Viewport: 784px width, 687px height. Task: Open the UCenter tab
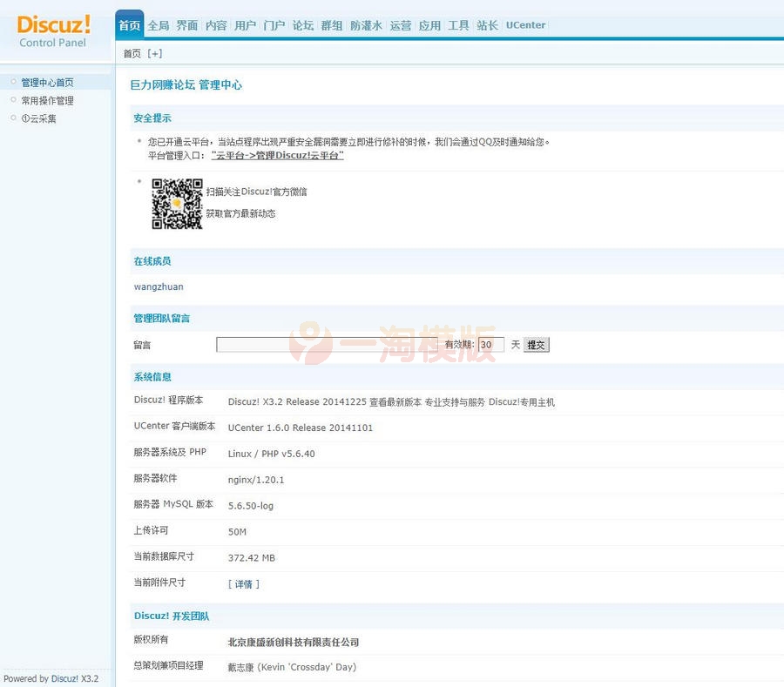[525, 25]
